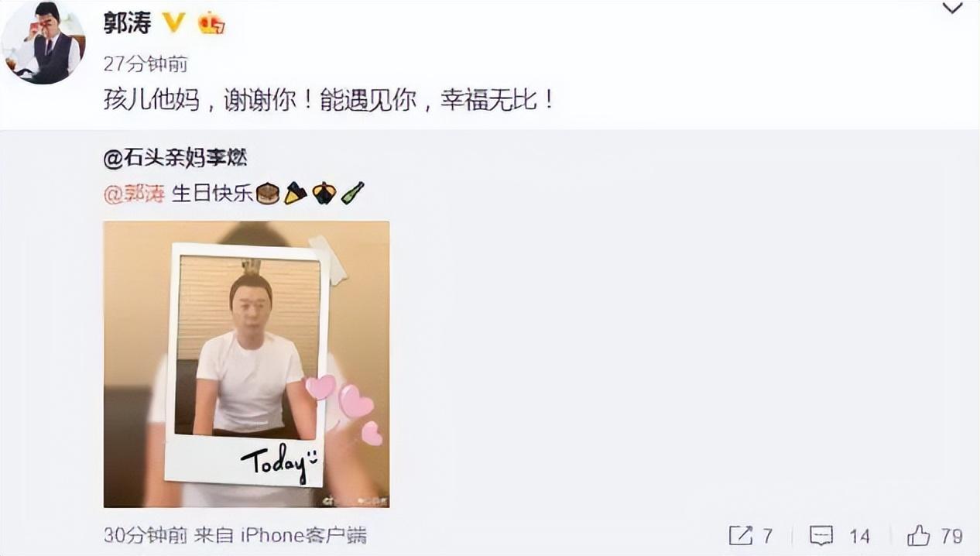Screen dimensions: 980x556
Task: Click the orange membership crown badge
Action: (211, 24)
